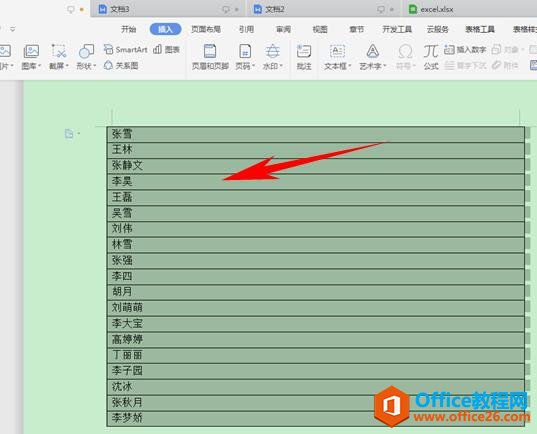Open the quick access toolbar dropdown arrow
This screenshot has height=434, width=537.
click(x=13, y=29)
